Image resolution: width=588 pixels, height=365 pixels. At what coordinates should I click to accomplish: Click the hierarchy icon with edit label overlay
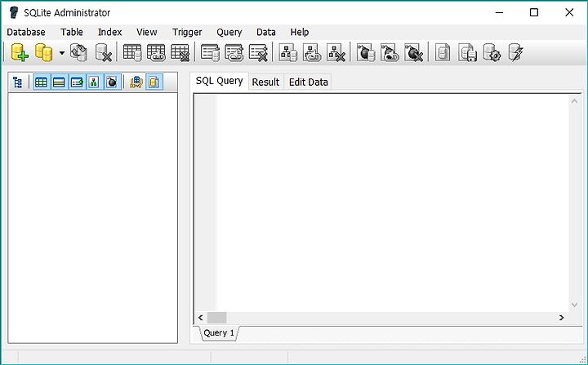(x=312, y=52)
